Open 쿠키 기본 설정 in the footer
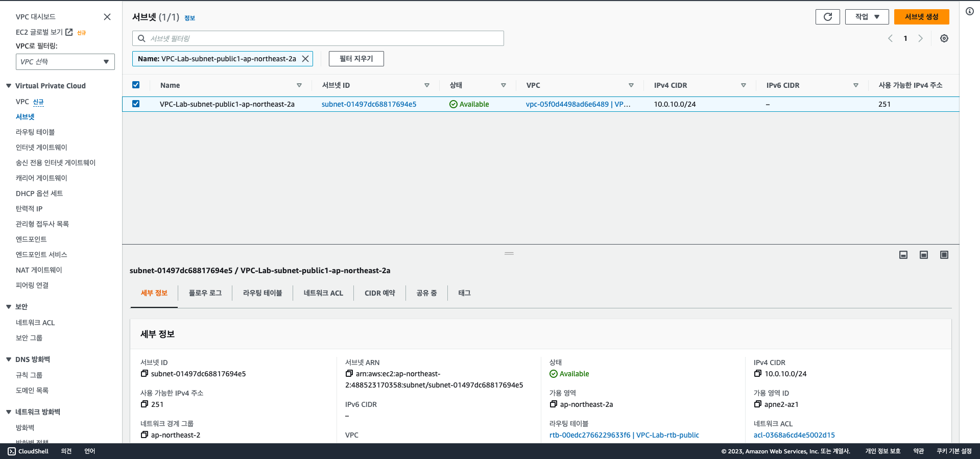Viewport: 980px width, 459px height. tap(954, 451)
